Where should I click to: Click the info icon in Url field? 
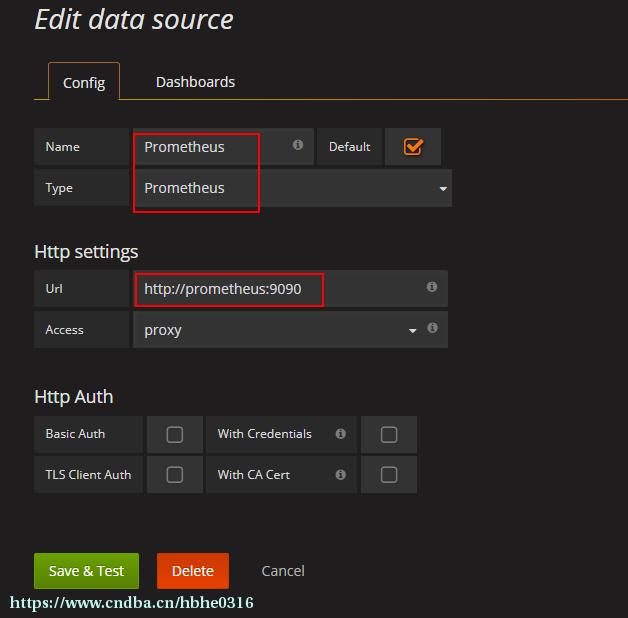coord(431,287)
